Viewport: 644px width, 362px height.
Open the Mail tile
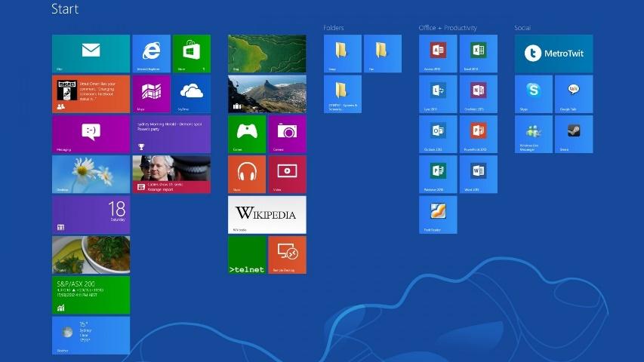coord(91,54)
